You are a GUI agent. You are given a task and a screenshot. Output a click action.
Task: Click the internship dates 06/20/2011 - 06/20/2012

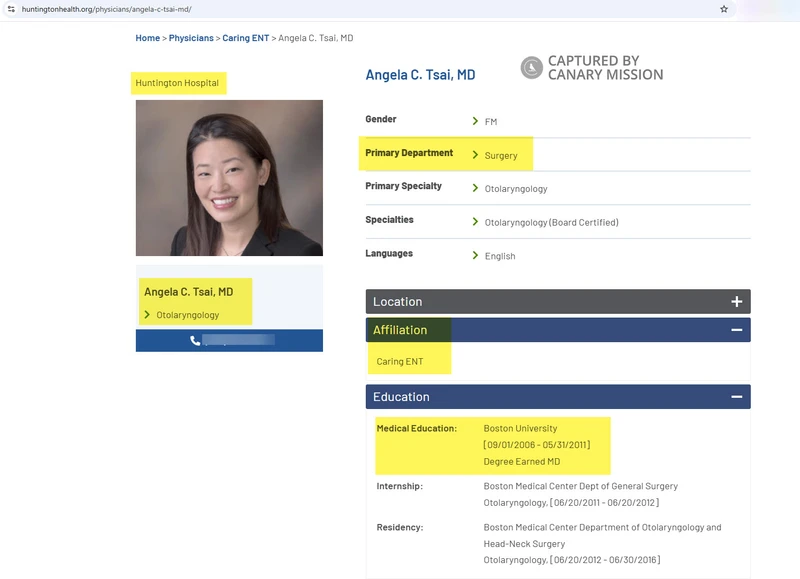pos(606,503)
